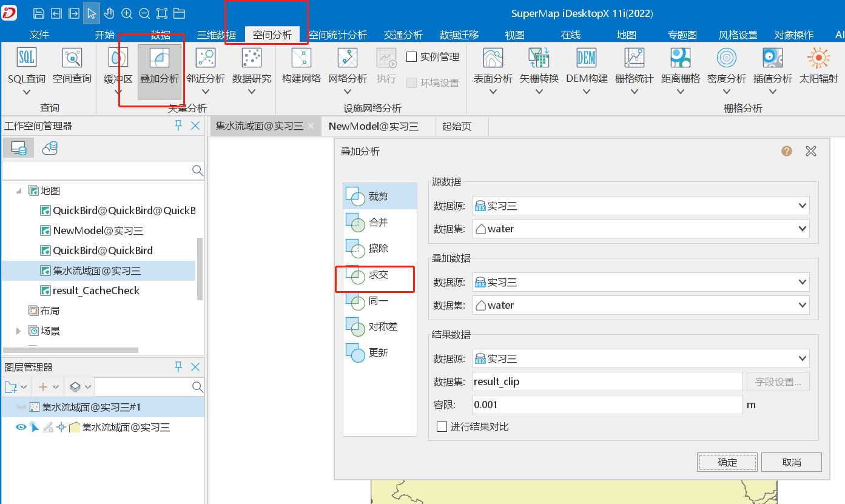Click layer color swatch of 集水流域面@实习三
Screen dimensions: 845x504
click(x=75, y=428)
